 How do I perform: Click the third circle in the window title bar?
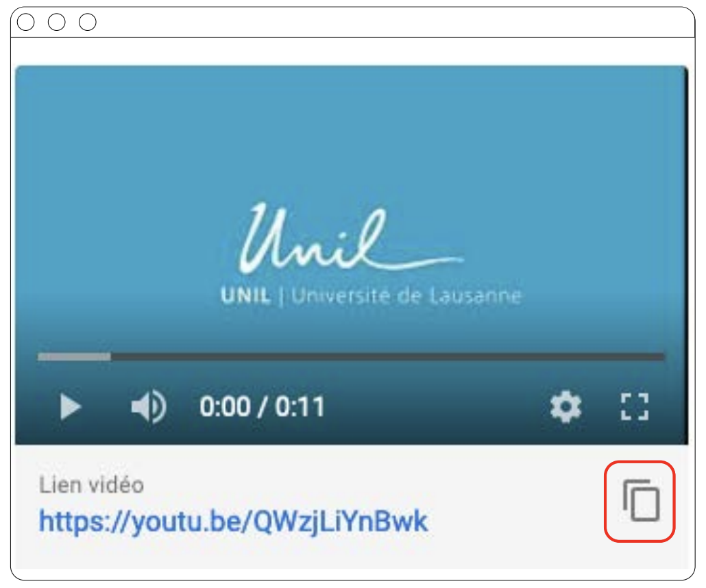[x=87, y=22]
